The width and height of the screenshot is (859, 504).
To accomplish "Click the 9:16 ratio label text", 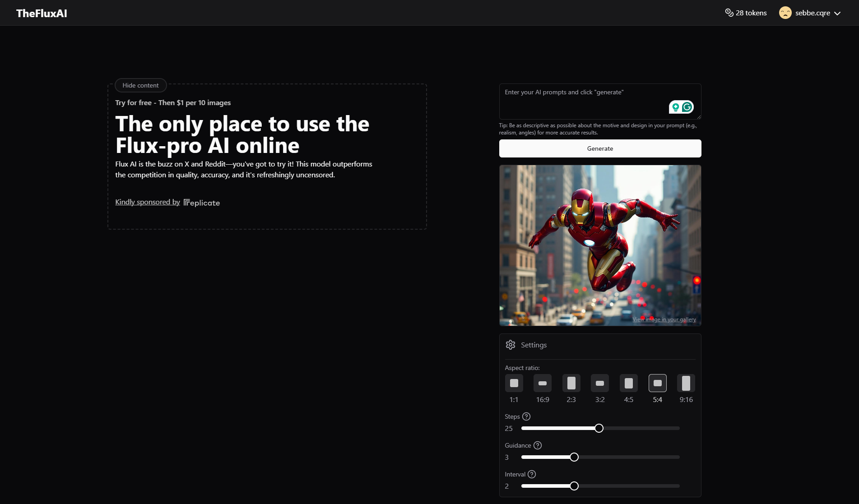I will click(686, 399).
